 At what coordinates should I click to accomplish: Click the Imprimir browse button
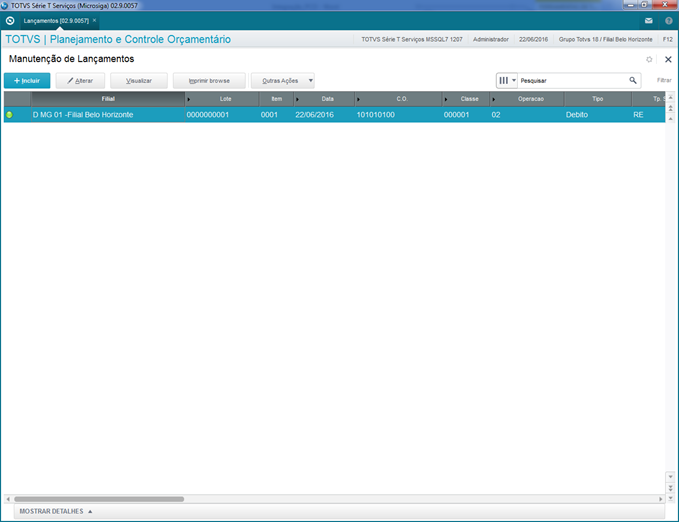[209, 81]
